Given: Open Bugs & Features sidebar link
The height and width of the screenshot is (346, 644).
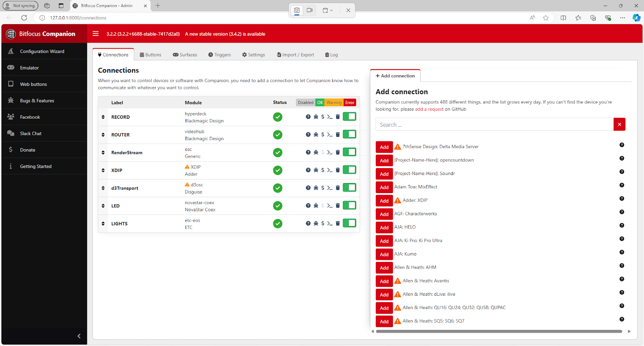Looking at the screenshot, I should coord(44,101).
